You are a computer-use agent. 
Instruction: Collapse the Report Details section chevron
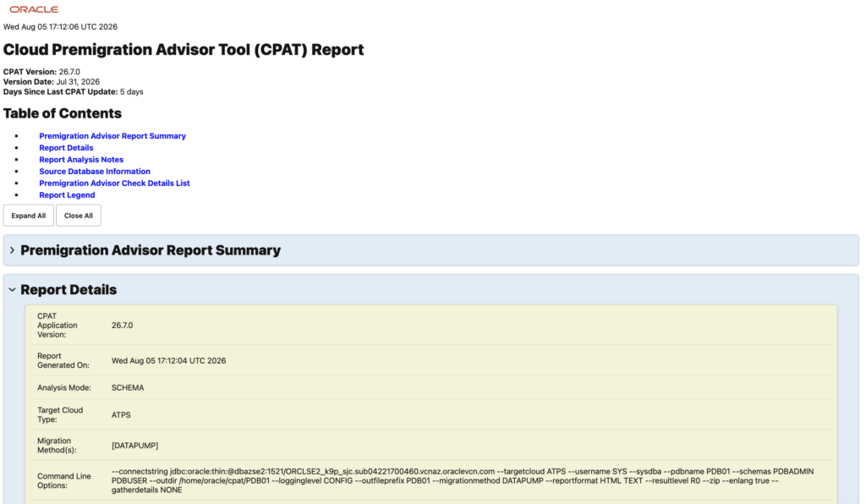[12, 290]
